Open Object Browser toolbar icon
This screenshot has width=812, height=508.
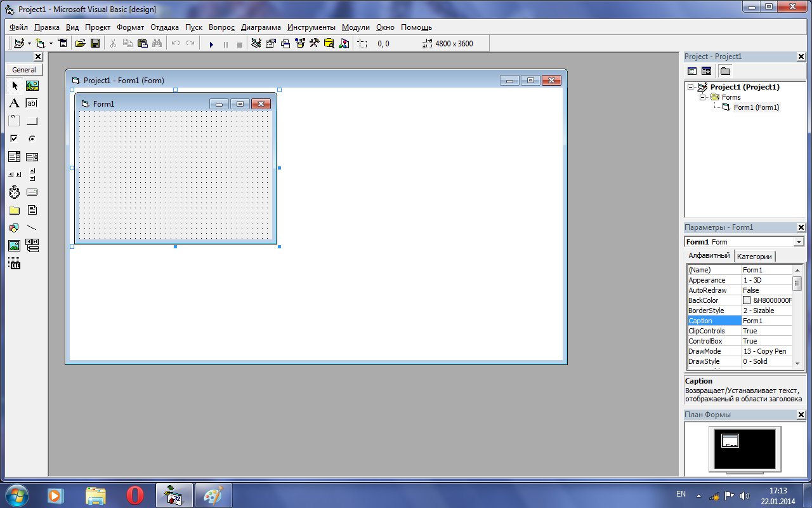300,43
